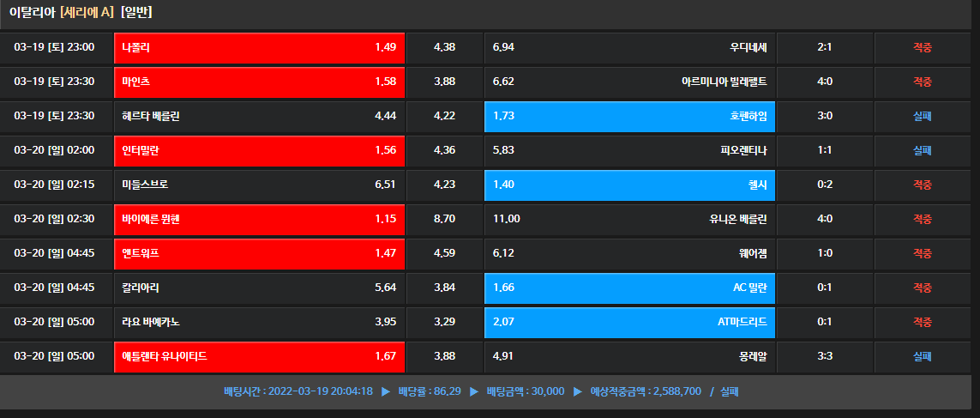Select the 바이에른 뮌헨 cell at 1.15 odds
Image resolution: width=980 pixels, height=418 pixels.
coord(259,219)
